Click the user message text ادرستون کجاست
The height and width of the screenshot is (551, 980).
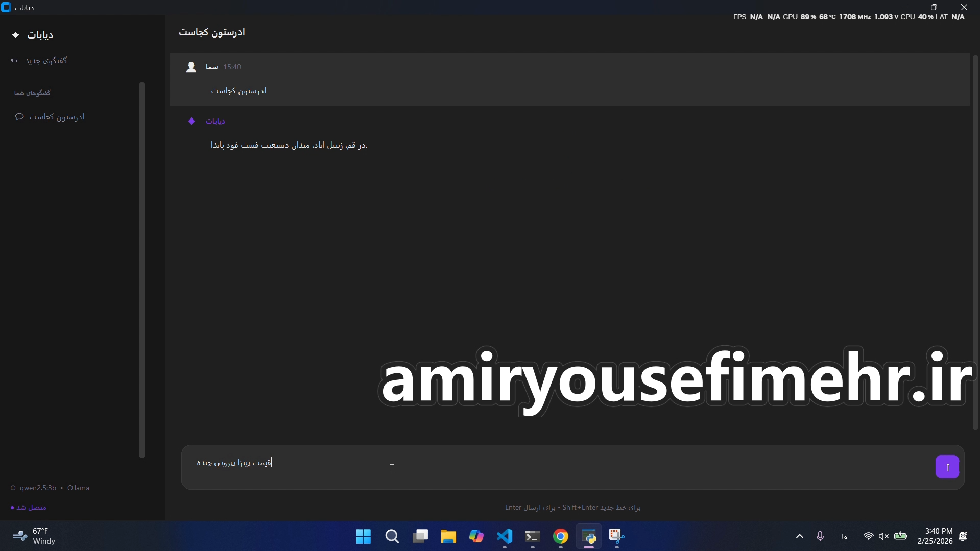point(238,91)
